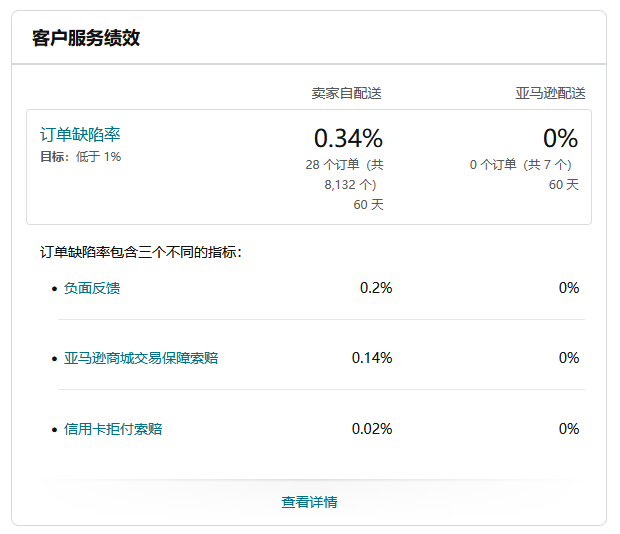The image size is (620, 534).
Task: Click the 卖家自配送 column header
Action: coord(346,93)
